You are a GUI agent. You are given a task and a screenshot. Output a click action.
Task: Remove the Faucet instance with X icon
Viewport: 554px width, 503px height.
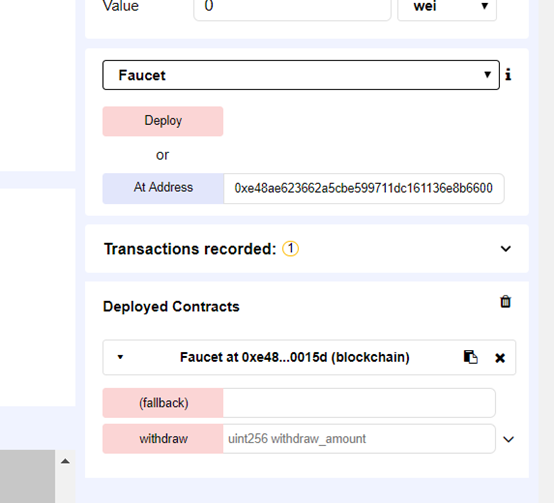point(500,358)
